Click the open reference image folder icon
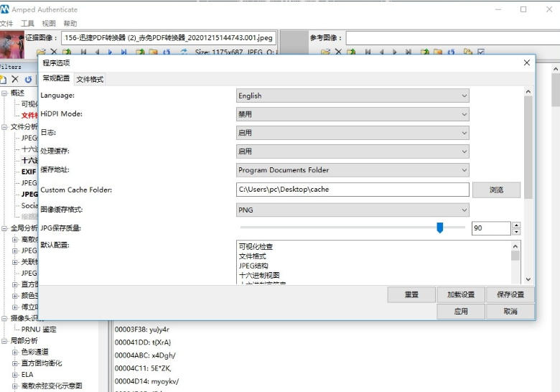The image size is (560, 392). [x=325, y=52]
